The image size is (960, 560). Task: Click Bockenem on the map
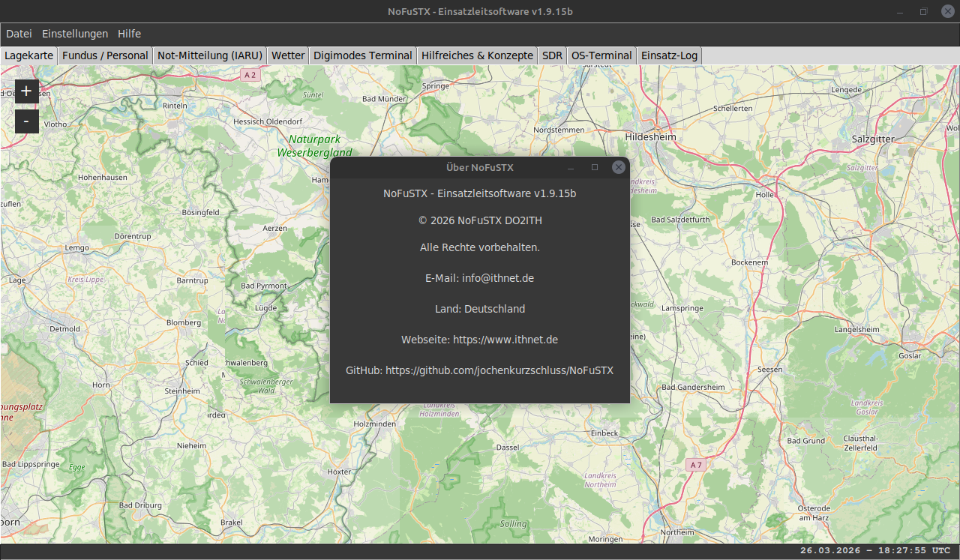pos(750,262)
